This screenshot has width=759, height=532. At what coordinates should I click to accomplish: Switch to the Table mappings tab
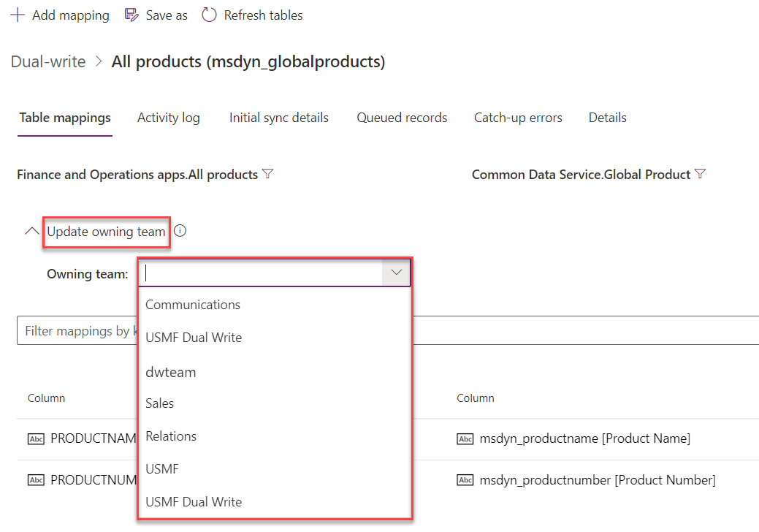65,118
